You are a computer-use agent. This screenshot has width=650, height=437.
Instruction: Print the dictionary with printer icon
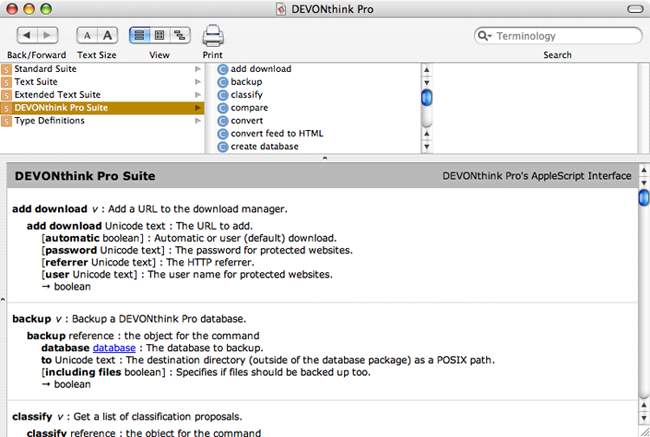213,35
